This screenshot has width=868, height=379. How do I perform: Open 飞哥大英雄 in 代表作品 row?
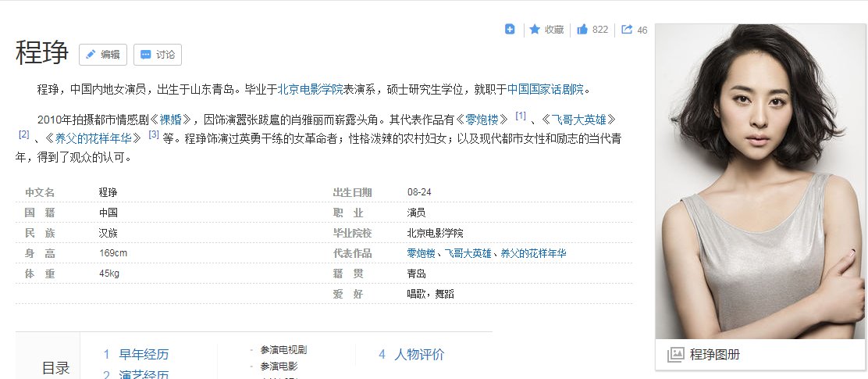pyautogui.click(x=471, y=254)
